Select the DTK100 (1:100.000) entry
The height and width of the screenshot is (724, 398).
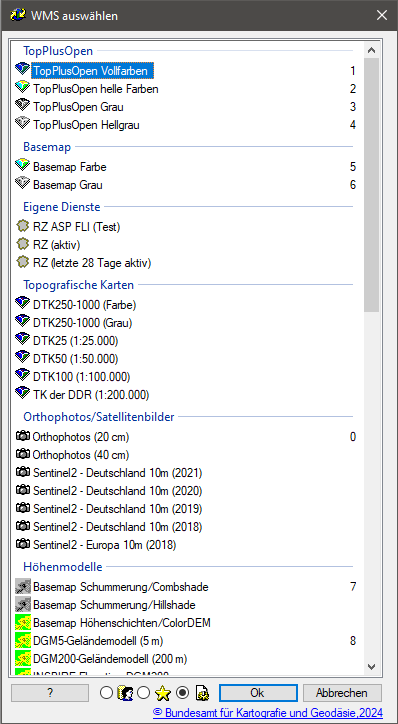click(81, 376)
